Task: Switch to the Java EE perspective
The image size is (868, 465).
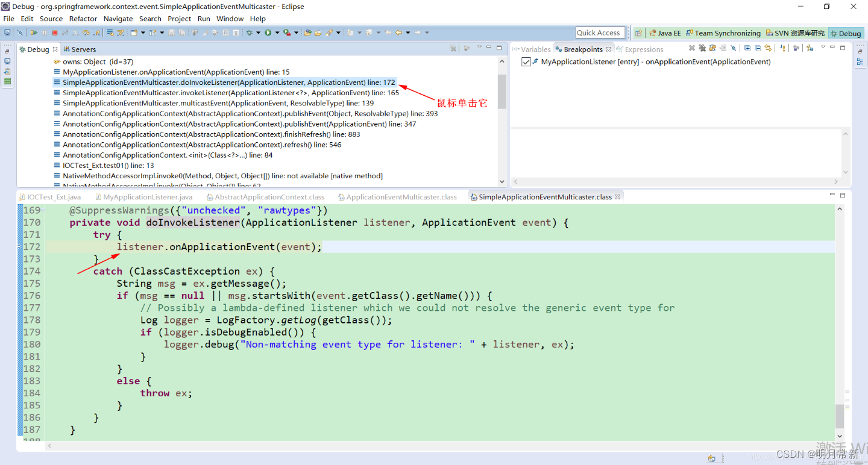Action: tap(664, 33)
